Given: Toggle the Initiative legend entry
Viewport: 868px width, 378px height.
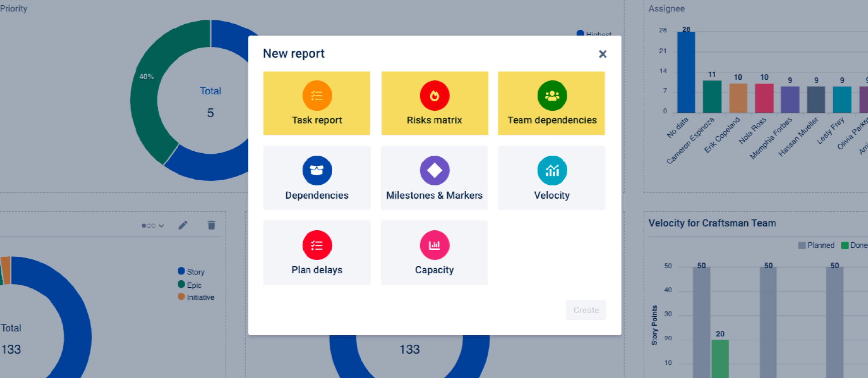Looking at the screenshot, I should 196,297.
